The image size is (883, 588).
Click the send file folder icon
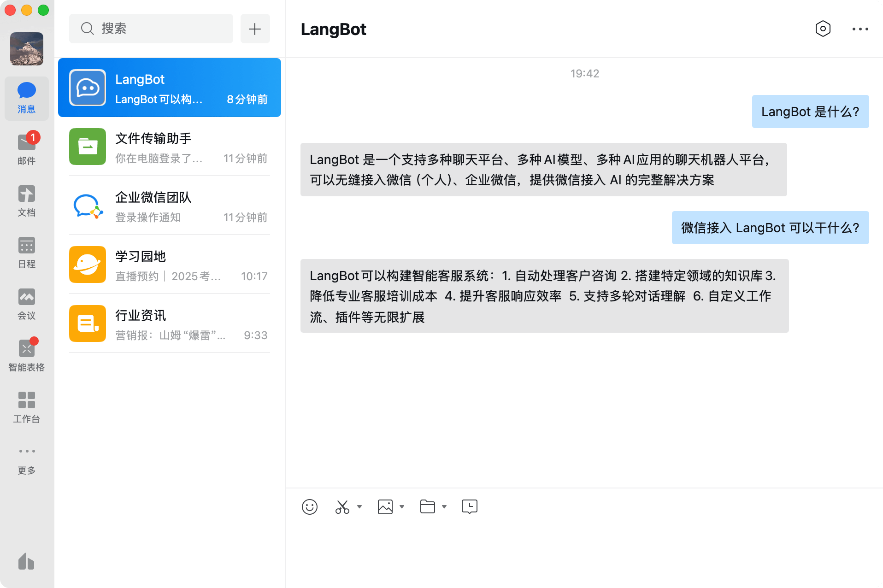(428, 506)
